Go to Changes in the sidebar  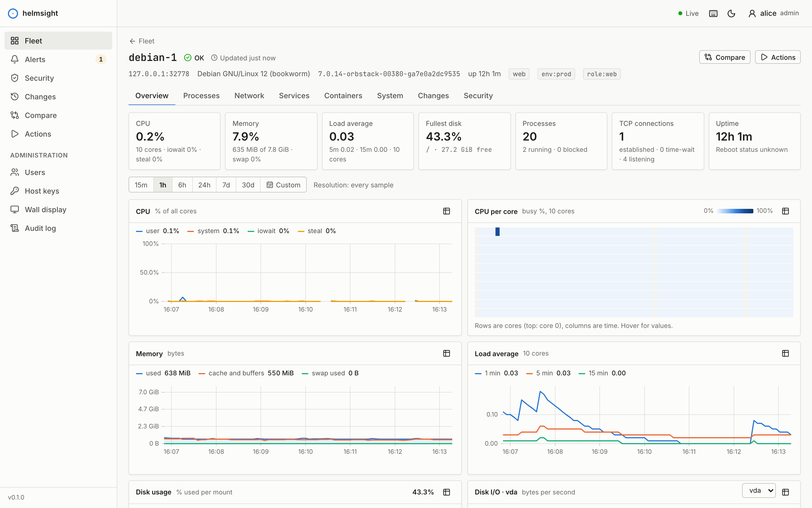click(x=58, y=97)
